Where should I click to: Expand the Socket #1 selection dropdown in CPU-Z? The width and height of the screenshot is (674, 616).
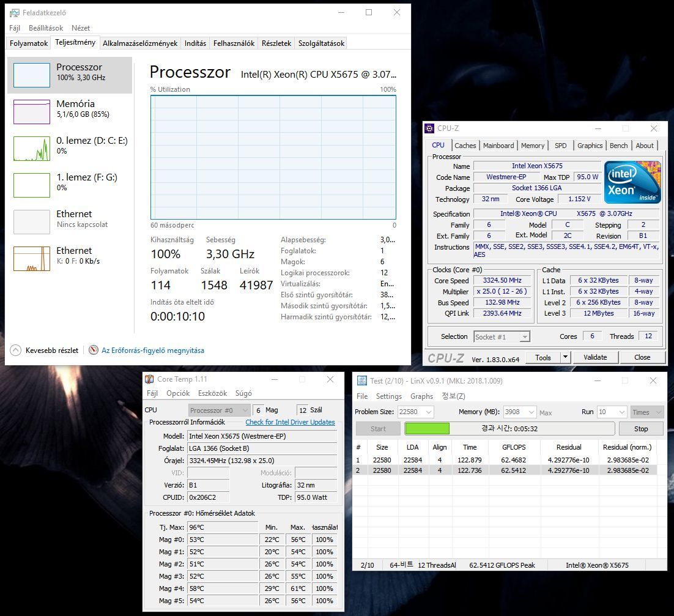coord(524,337)
